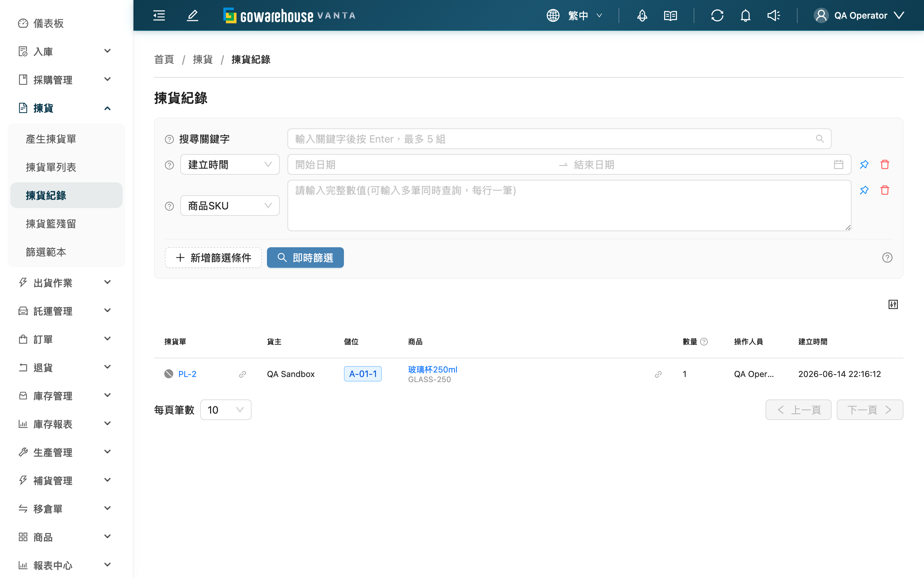
Task: Open 揀貨單列表 submenu item
Action: coord(66,167)
